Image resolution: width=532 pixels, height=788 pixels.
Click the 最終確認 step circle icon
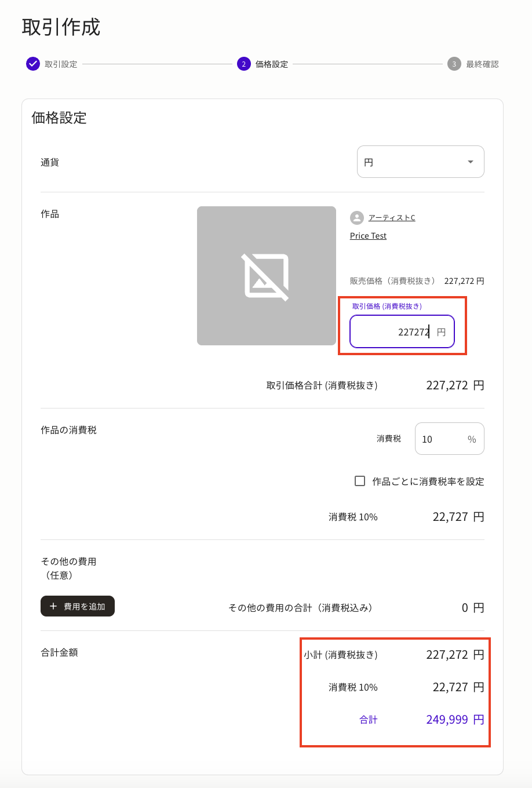[453, 64]
